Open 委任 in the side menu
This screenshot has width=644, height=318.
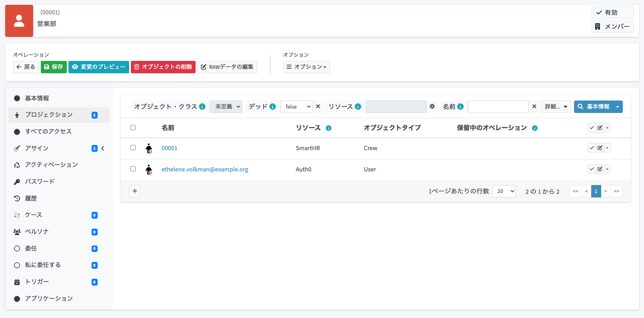(x=59, y=248)
